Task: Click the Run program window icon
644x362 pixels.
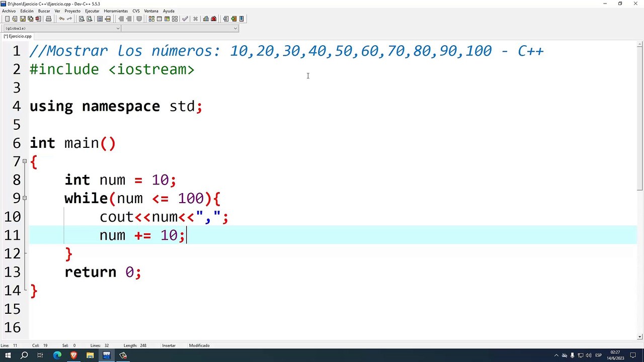Action: coord(159,19)
